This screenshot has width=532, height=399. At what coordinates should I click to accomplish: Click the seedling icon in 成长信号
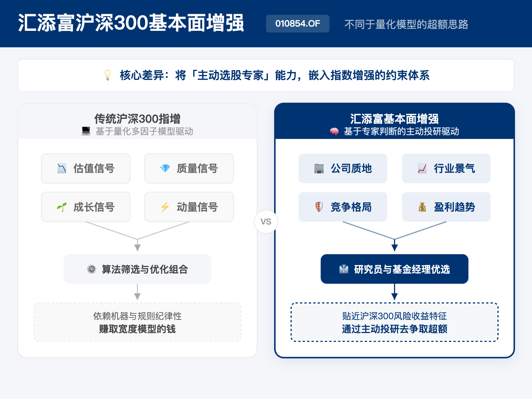point(62,207)
